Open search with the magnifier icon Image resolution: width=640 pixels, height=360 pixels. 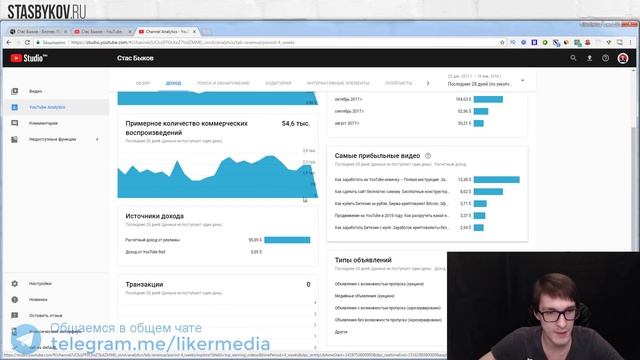[x=573, y=58]
